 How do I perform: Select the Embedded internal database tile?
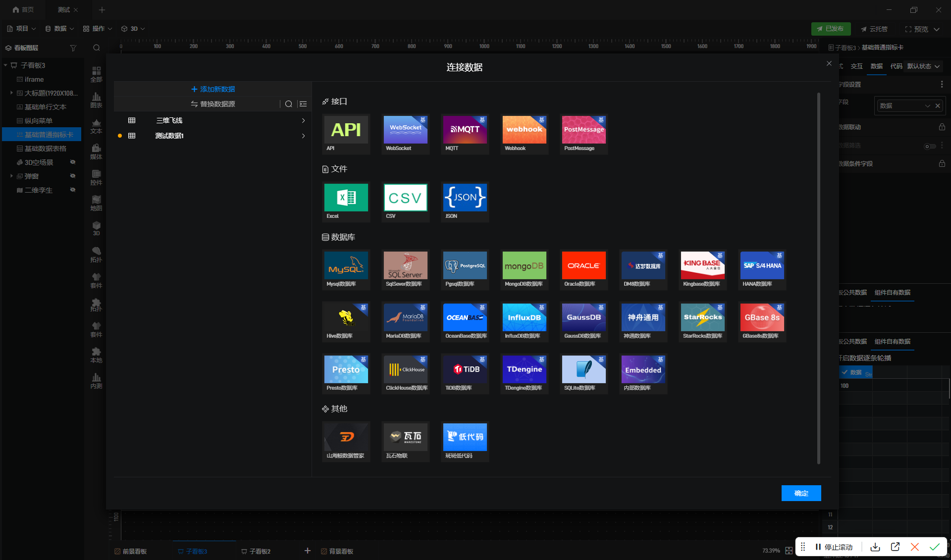(x=643, y=373)
